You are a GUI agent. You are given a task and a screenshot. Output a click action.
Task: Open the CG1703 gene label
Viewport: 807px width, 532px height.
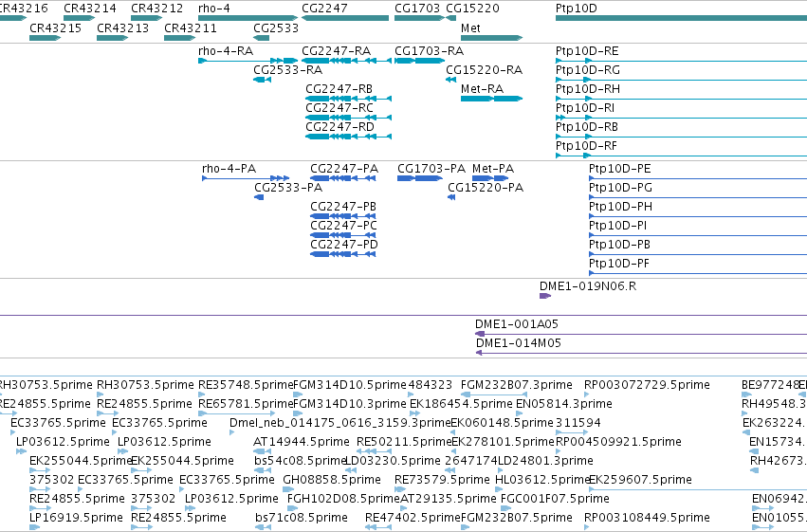(417, 9)
